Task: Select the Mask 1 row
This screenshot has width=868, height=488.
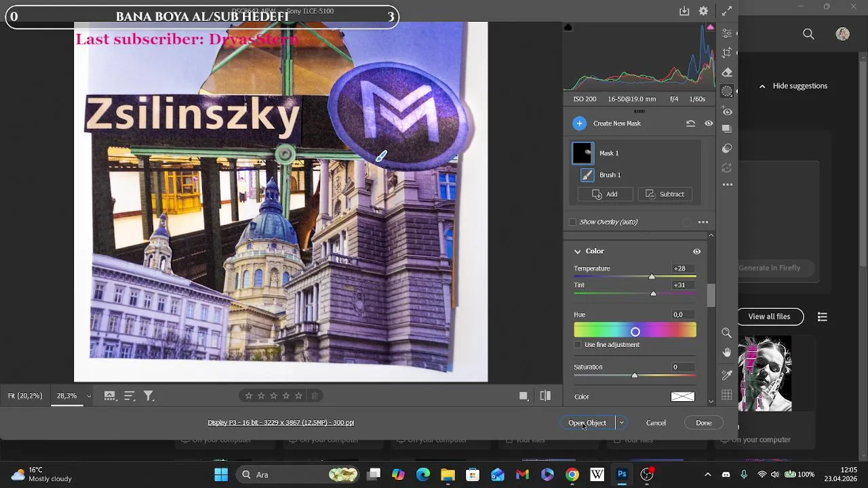Action: [635, 153]
